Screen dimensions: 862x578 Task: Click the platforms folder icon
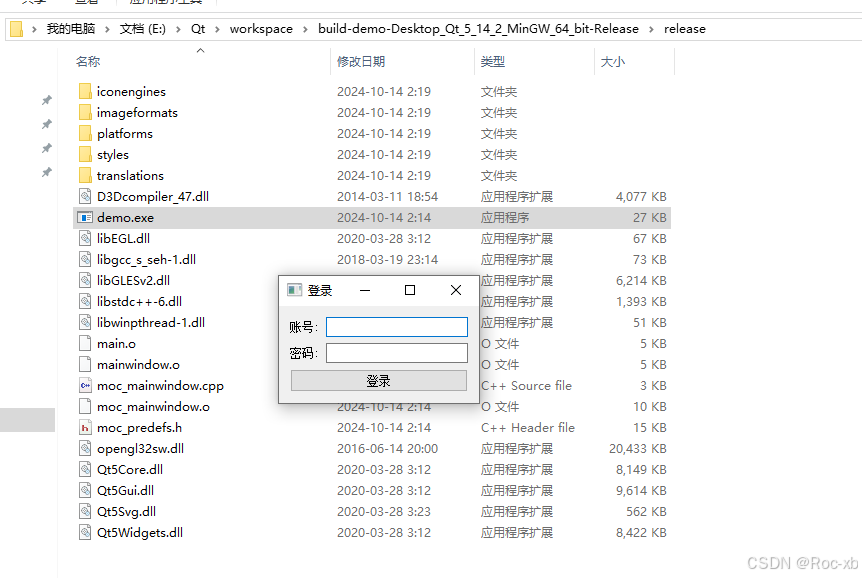click(x=85, y=133)
